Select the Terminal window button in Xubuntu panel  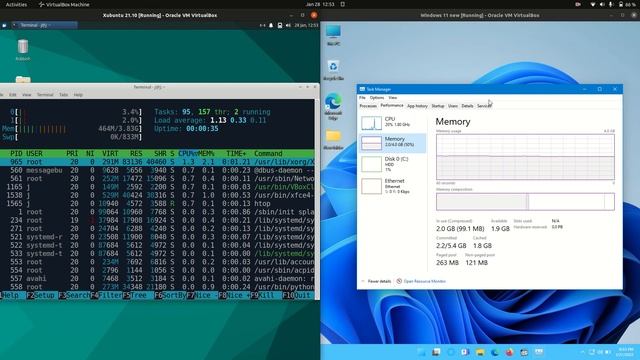pyautogui.click(x=44, y=25)
